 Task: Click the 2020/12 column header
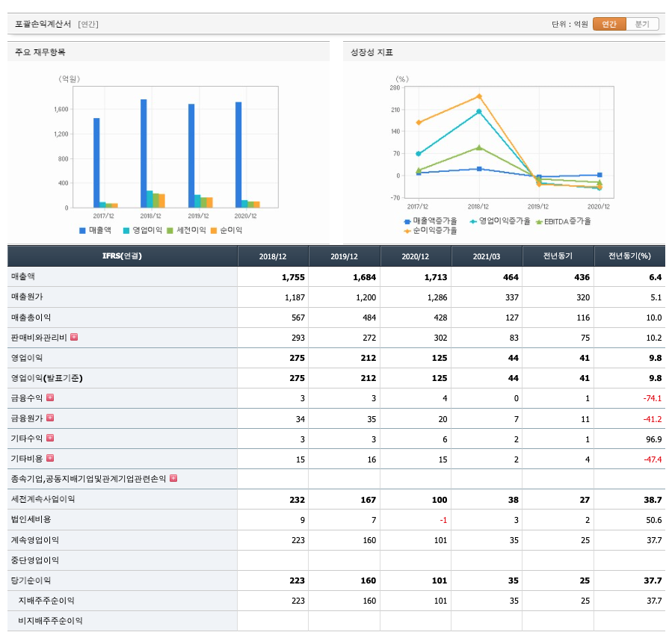point(416,256)
